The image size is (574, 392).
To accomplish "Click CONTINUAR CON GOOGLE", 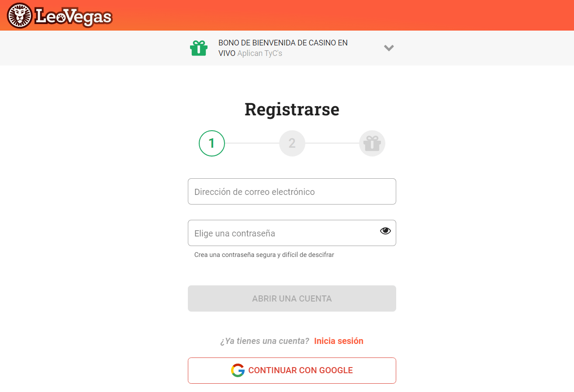I will click(x=292, y=370).
